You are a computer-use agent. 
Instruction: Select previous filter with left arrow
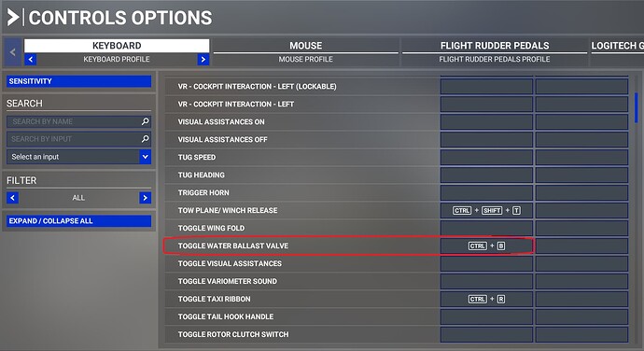coord(12,198)
